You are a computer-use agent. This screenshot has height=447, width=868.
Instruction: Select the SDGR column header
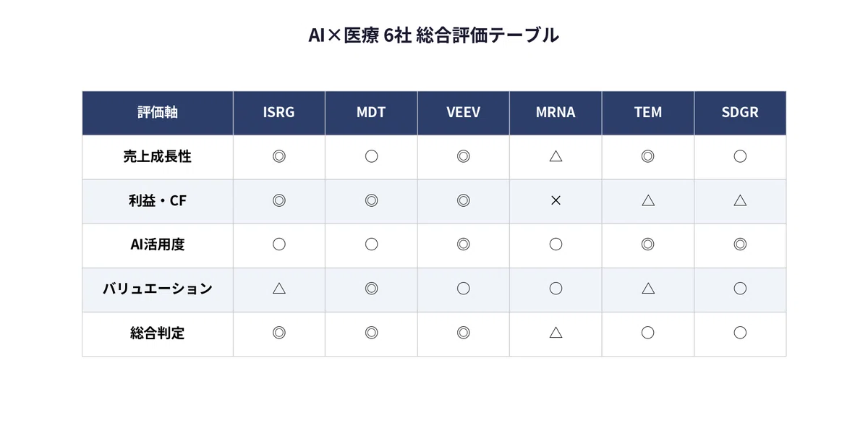click(x=740, y=113)
